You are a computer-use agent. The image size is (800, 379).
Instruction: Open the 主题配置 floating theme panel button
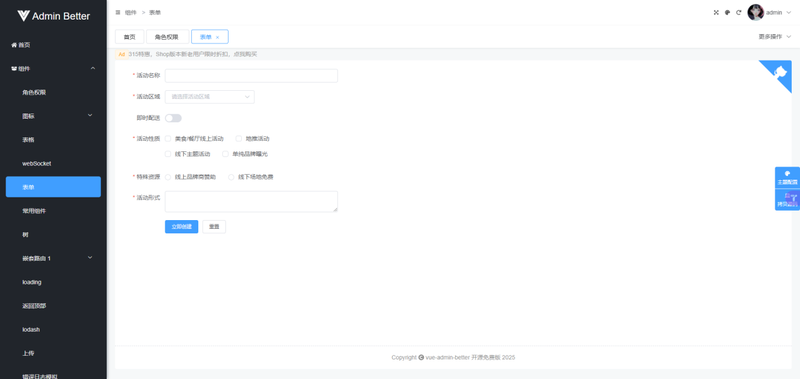click(787, 178)
